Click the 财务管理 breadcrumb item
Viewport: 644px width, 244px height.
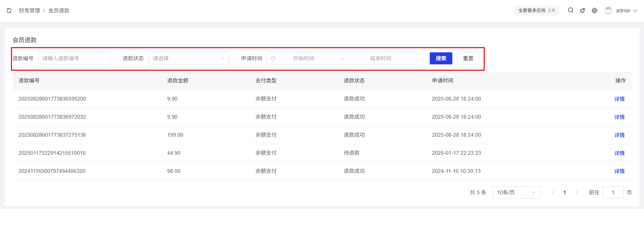point(29,11)
